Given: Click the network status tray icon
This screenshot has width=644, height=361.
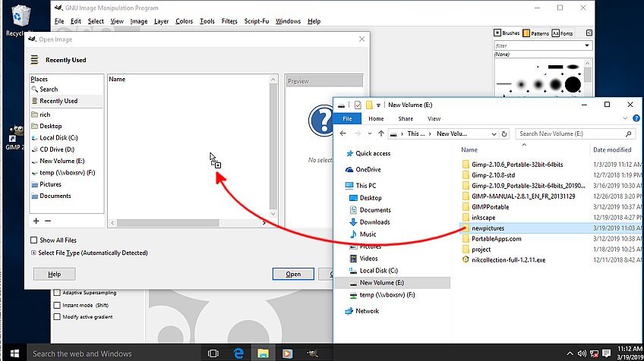Looking at the screenshot, I should [x=594, y=353].
